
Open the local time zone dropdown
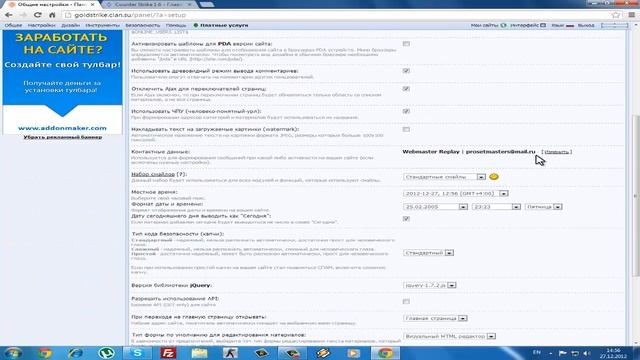click(456, 193)
